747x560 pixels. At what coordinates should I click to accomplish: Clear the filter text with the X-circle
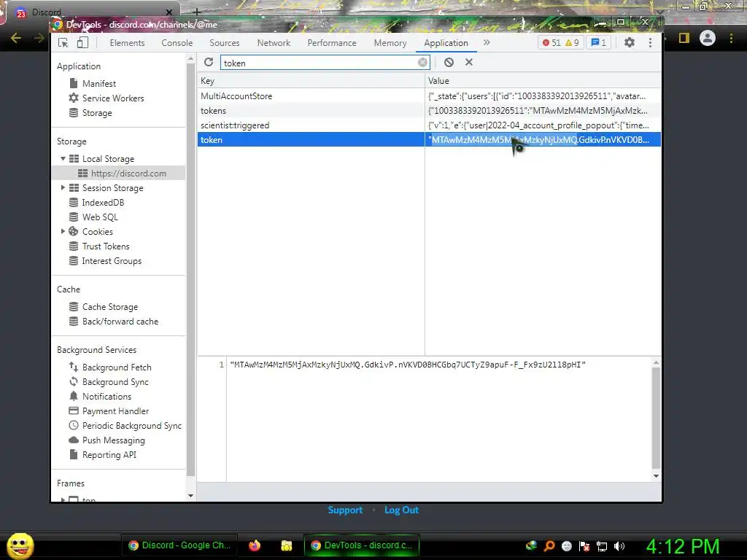[422, 63]
